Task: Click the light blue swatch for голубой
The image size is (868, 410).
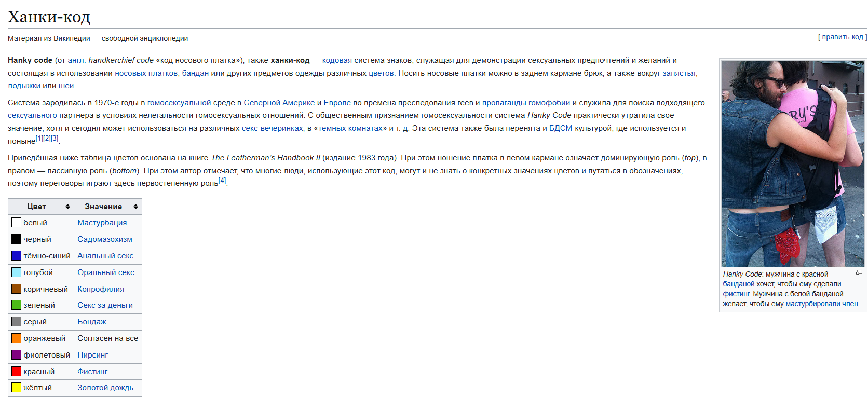Action: click(17, 272)
